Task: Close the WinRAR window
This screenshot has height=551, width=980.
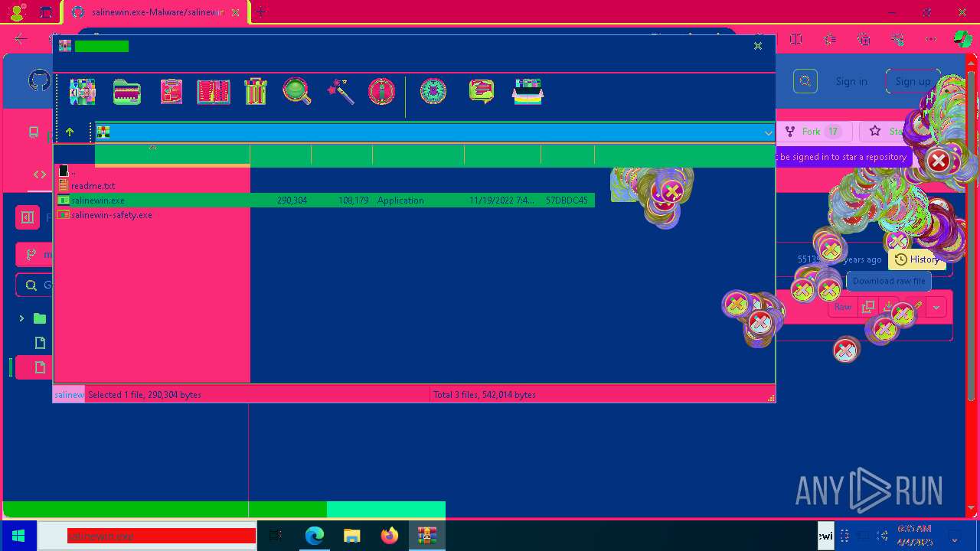Action: coord(758,46)
